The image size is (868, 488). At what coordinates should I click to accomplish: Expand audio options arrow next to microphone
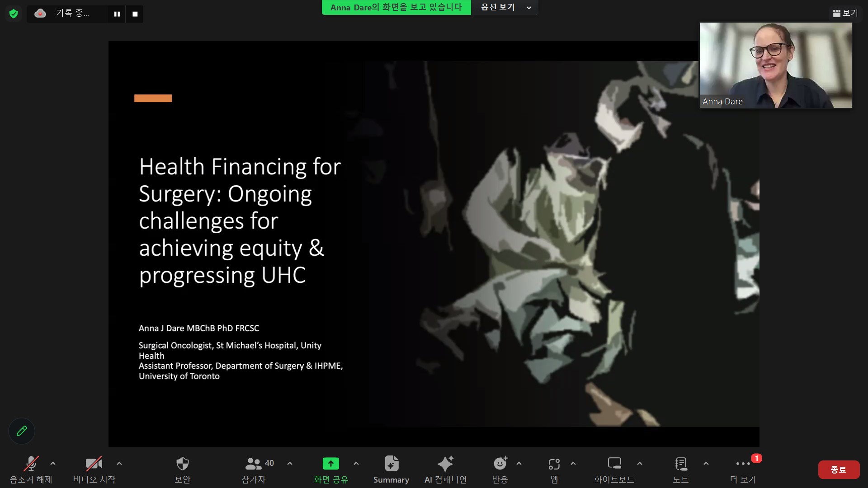pos(53,464)
